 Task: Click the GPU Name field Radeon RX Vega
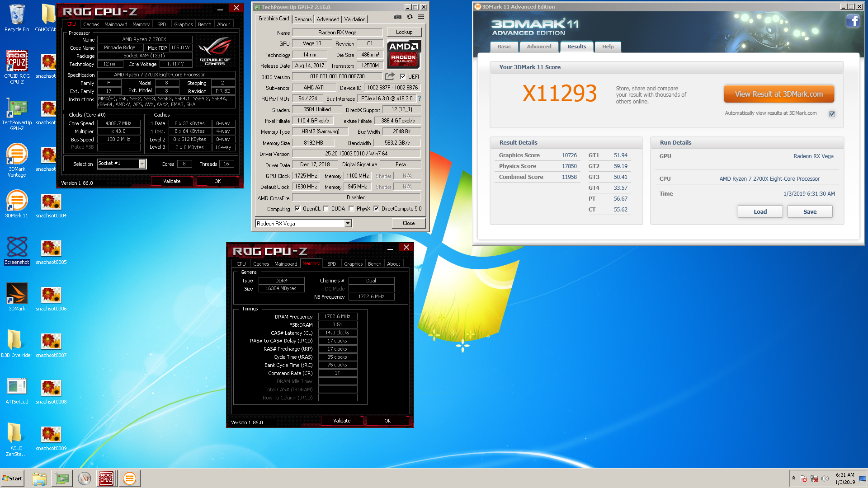tap(337, 33)
